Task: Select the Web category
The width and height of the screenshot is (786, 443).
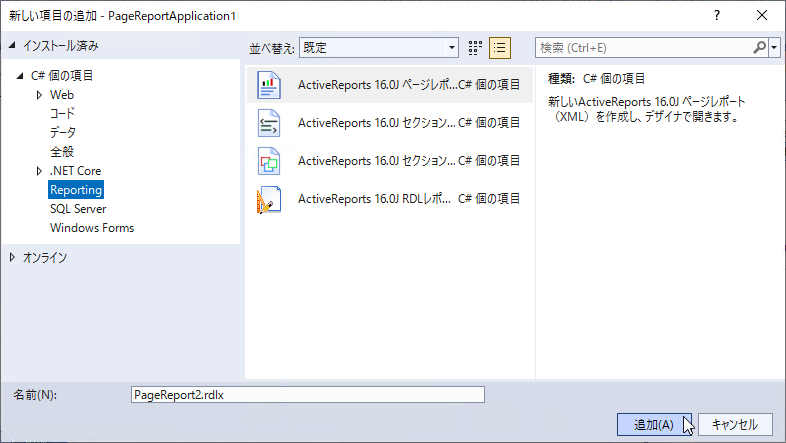Action: point(62,95)
